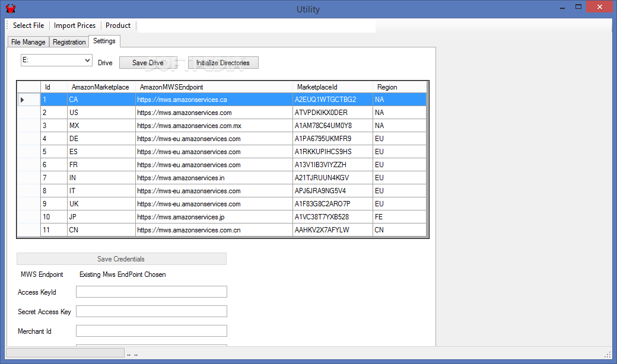The width and height of the screenshot is (617, 364).
Task: Focus the Secret Access Key field
Action: tap(151, 311)
